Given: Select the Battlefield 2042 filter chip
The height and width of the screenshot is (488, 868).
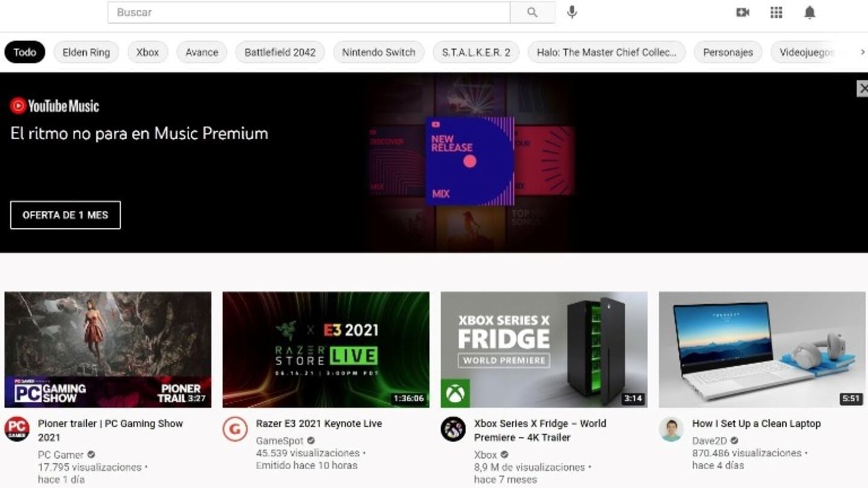Looking at the screenshot, I should click(280, 52).
